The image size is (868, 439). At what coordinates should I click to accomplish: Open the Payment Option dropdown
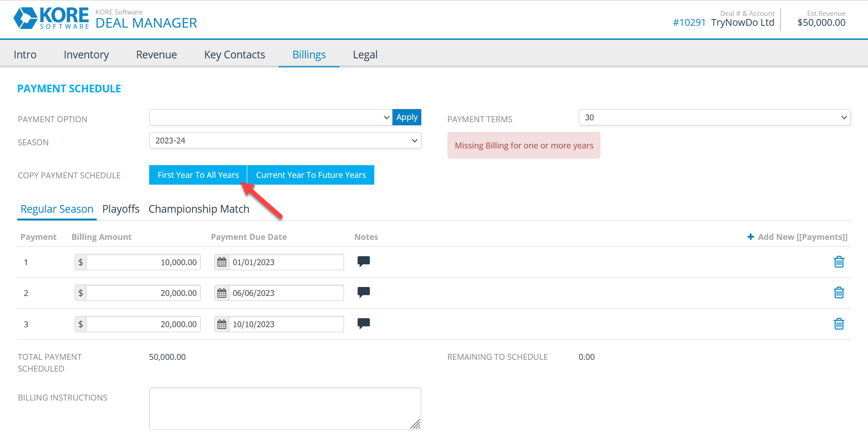point(271,117)
